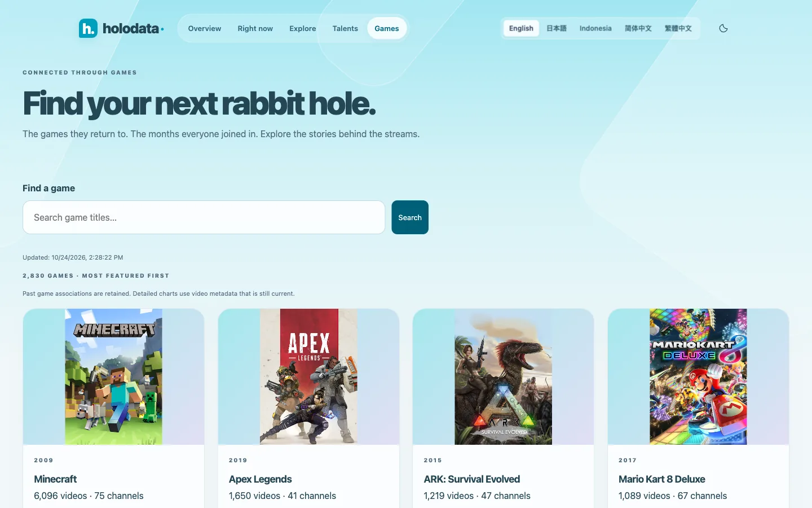
Task: Click the year '2009' on Minecraft card
Action: pos(43,461)
